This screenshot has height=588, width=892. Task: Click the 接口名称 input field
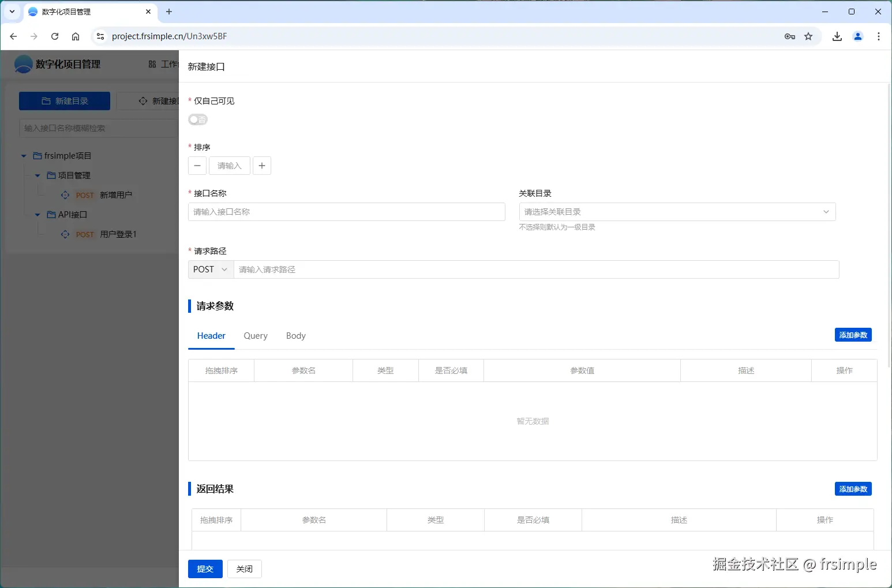(346, 212)
